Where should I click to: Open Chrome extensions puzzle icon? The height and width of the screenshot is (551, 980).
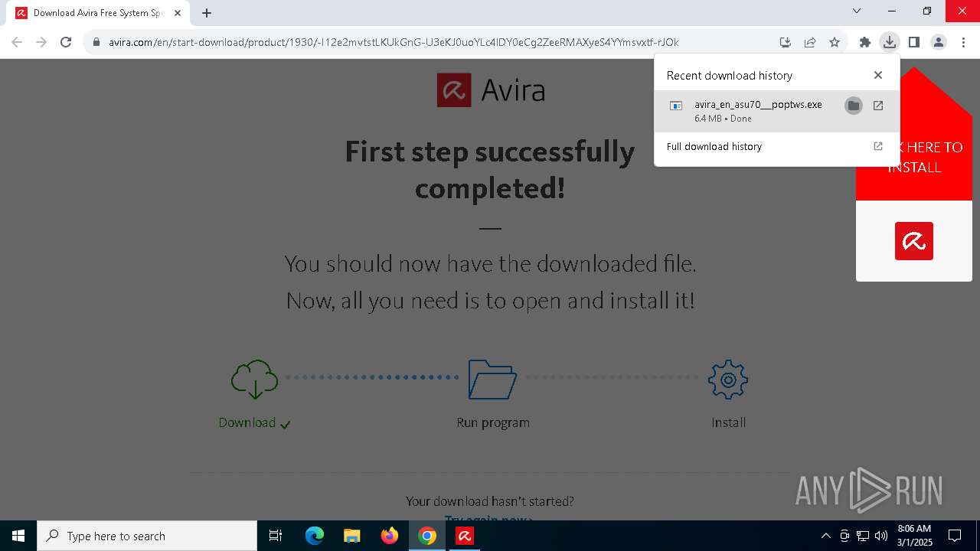pyautogui.click(x=865, y=42)
